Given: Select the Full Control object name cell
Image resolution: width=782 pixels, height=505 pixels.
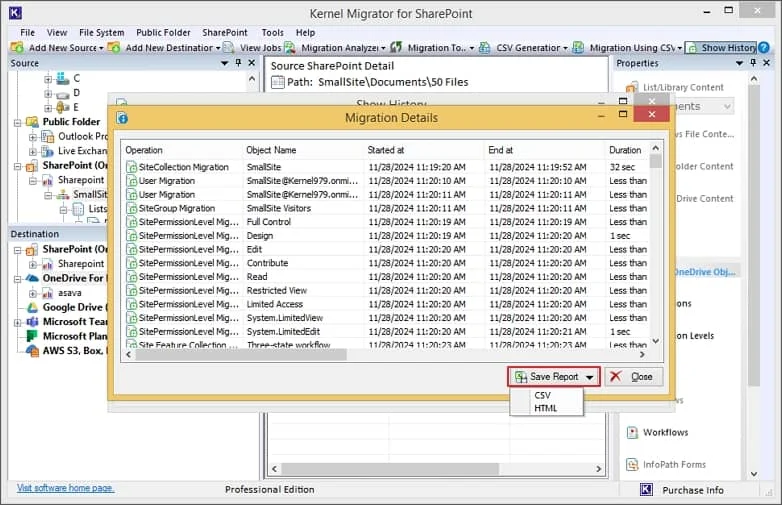Looking at the screenshot, I should (269, 222).
